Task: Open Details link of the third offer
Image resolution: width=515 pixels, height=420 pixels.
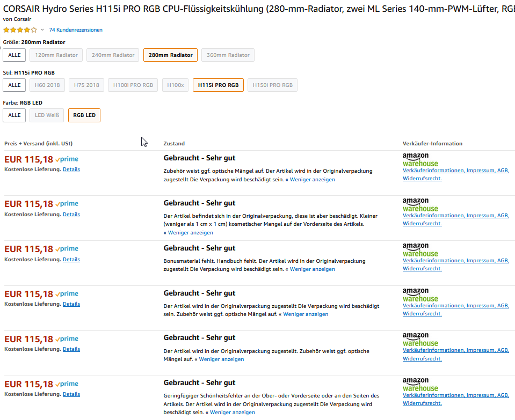Action: coord(71,259)
